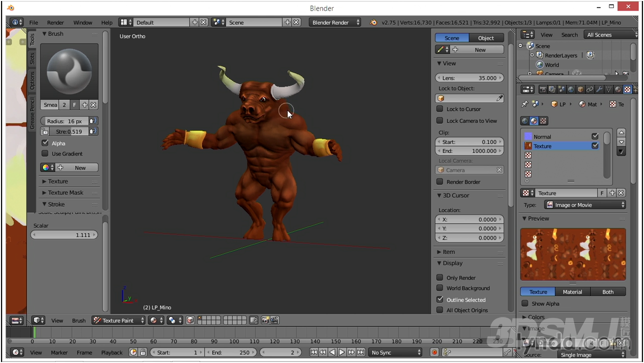Viewport: 644px width, 363px height.
Task: Open the Render menu in top bar
Action: tap(56, 22)
